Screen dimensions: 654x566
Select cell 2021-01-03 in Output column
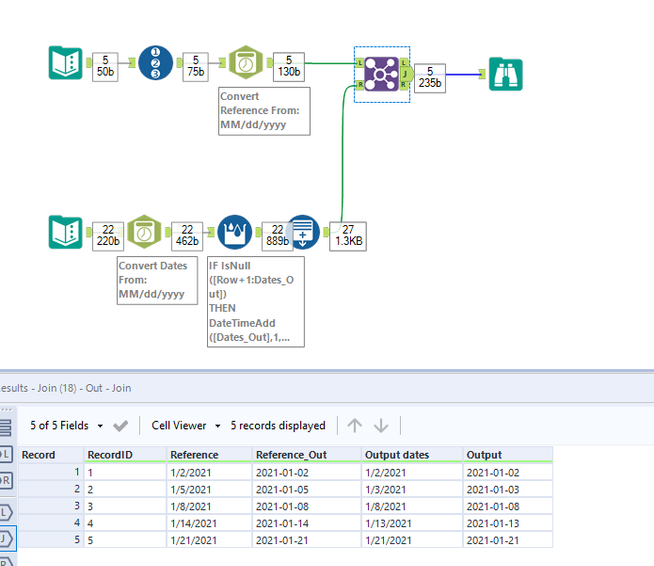[508, 489]
